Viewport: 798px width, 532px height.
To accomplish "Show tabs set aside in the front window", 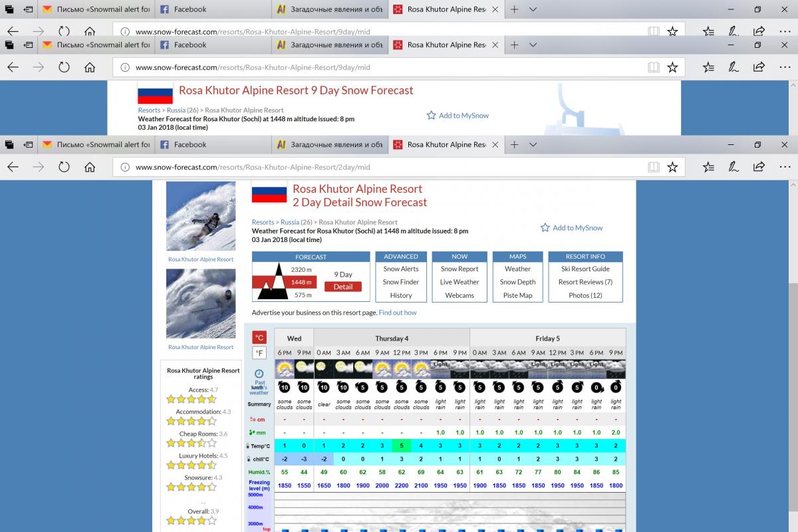I will click(9, 144).
